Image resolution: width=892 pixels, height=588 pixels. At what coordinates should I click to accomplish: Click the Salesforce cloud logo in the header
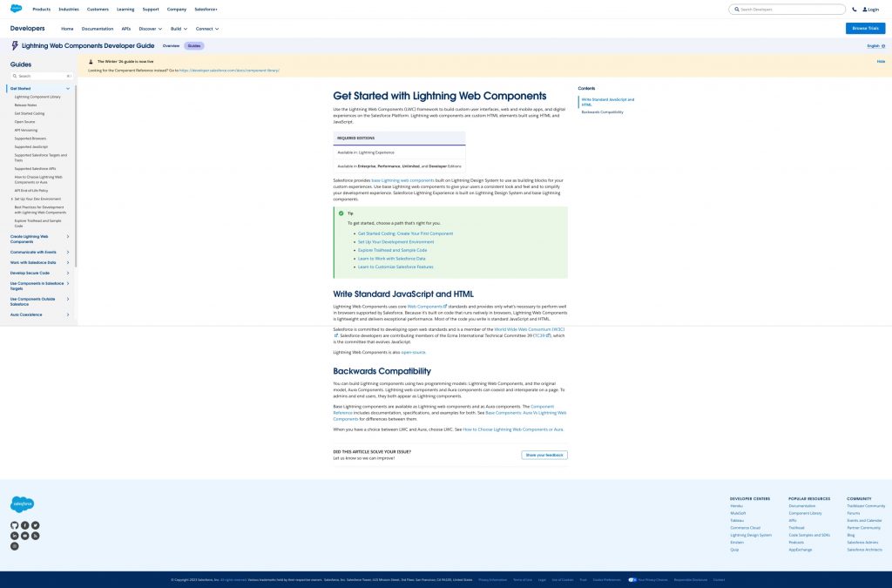coord(16,9)
